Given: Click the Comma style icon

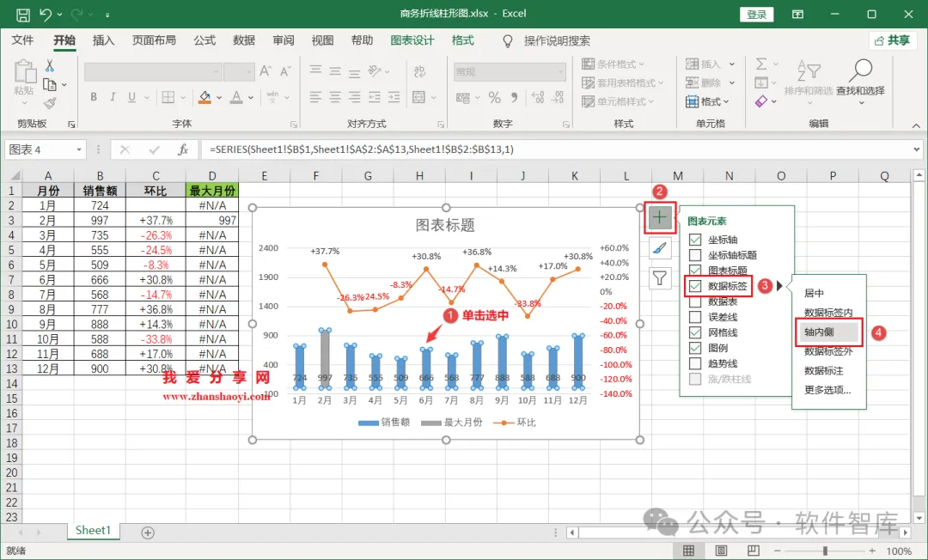Looking at the screenshot, I should (514, 98).
